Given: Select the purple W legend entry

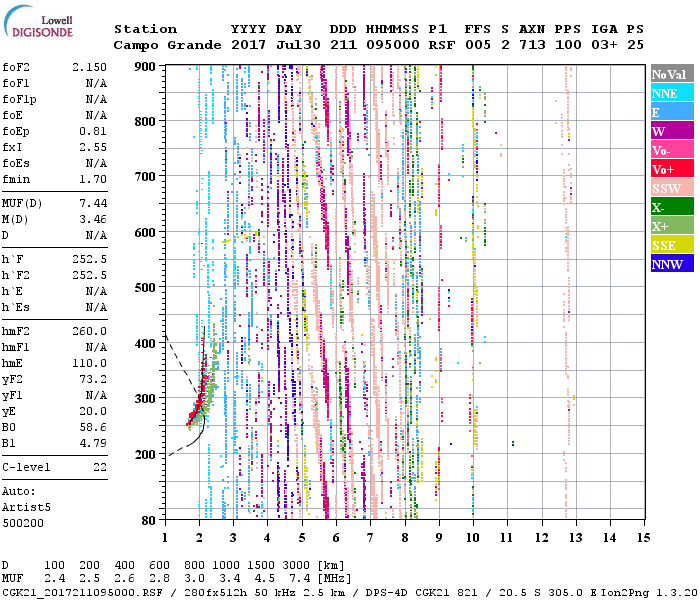Looking at the screenshot, I should (668, 132).
